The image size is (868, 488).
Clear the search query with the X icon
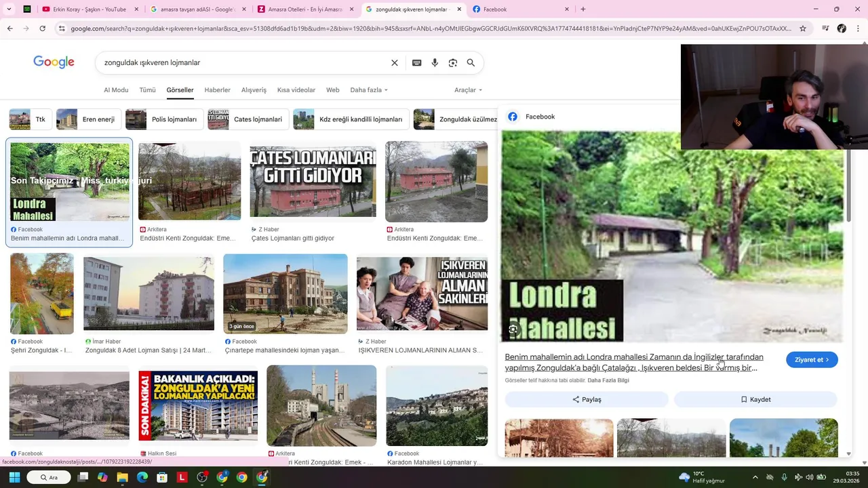pyautogui.click(x=394, y=62)
